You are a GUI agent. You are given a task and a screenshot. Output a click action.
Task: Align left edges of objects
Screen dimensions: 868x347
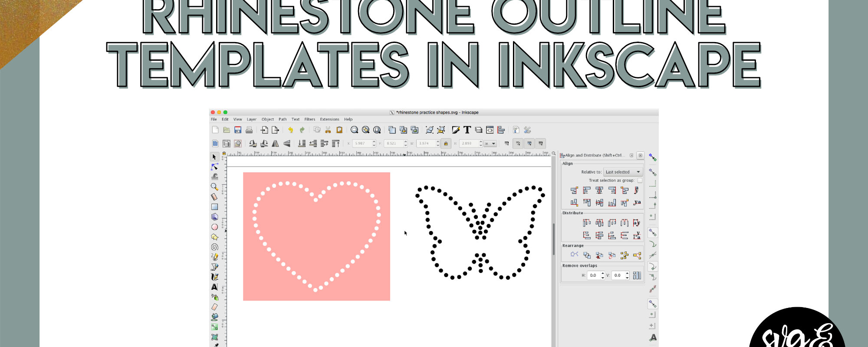click(587, 190)
